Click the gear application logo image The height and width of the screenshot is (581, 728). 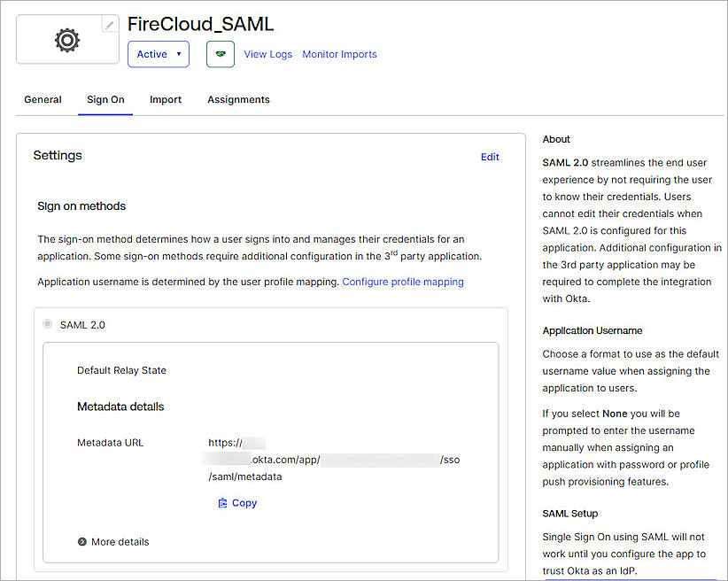click(x=66, y=39)
